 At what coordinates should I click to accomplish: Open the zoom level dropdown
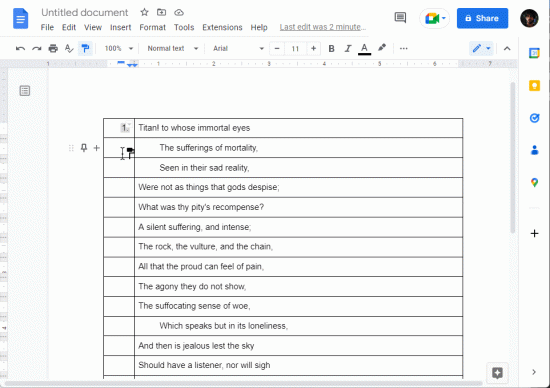coord(119,48)
